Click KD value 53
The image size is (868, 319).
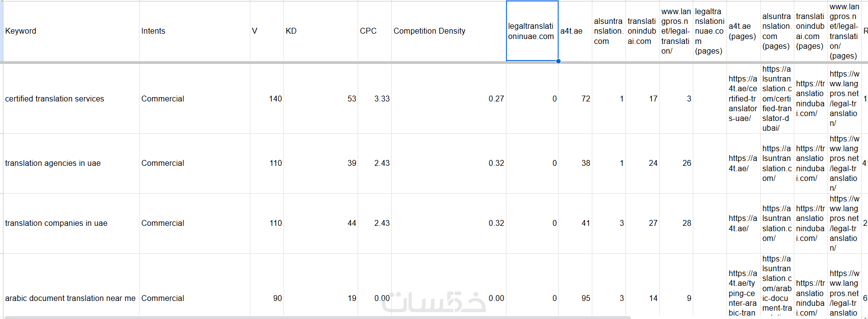pos(321,99)
